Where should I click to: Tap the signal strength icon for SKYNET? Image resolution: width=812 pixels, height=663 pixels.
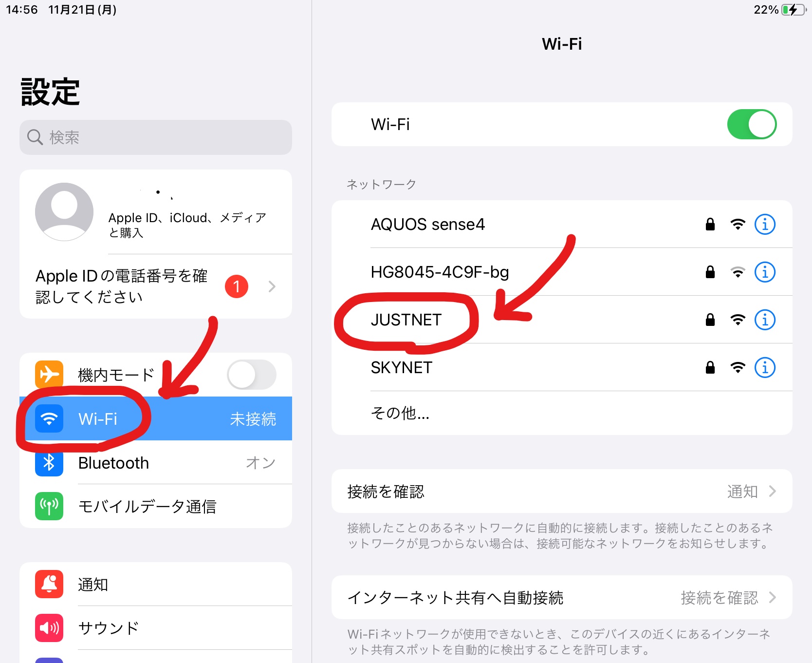[738, 368]
